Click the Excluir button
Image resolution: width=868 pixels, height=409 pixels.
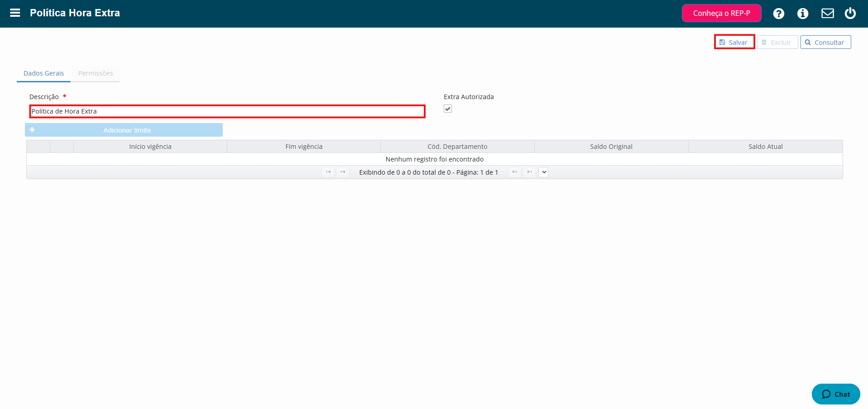tap(777, 42)
